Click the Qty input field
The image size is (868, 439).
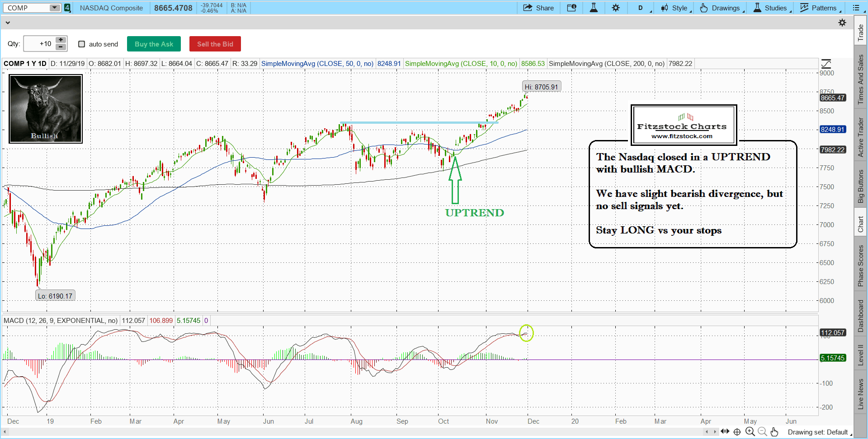point(39,44)
